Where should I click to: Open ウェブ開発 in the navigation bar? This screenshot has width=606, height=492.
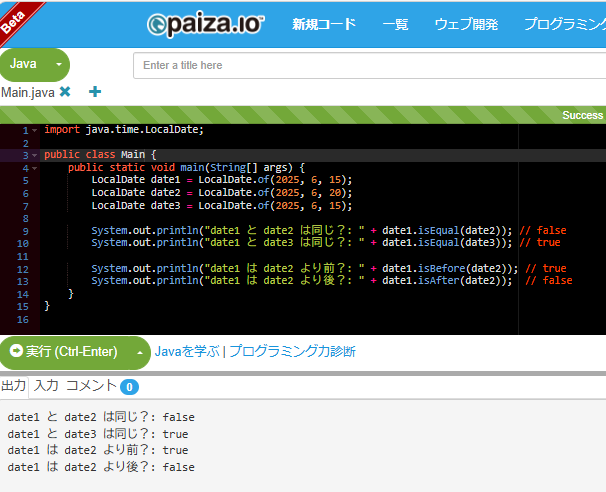tap(466, 24)
